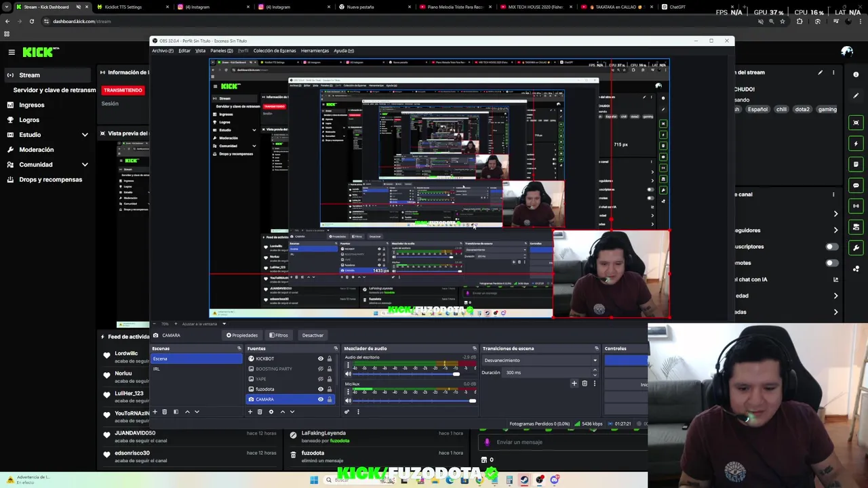Open the wrench tools panel icon
Viewport: 868px width, 488px height.
point(856,248)
